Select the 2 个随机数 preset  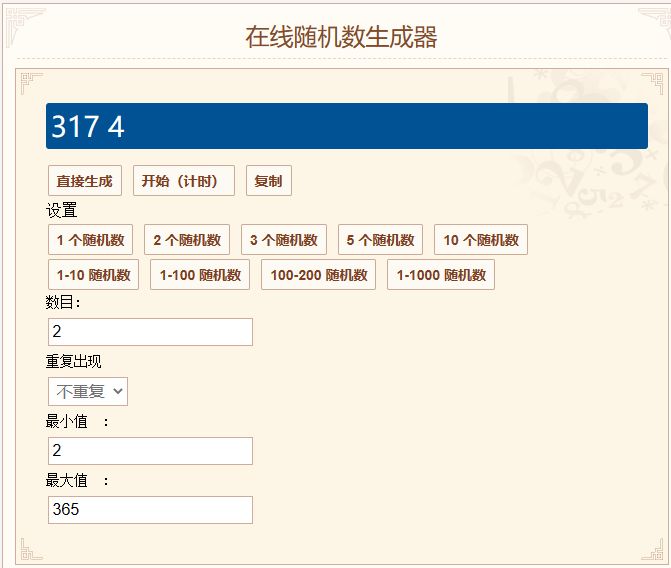[187, 240]
